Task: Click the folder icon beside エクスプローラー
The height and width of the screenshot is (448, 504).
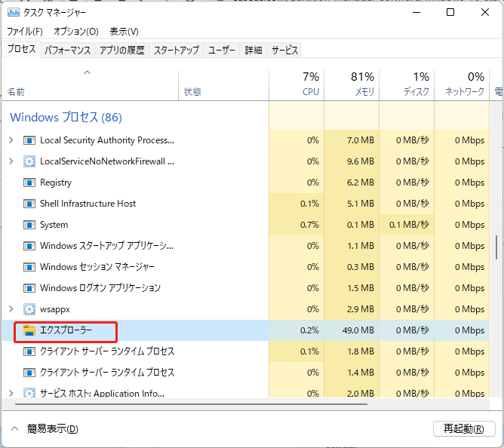Action: pyautogui.click(x=29, y=330)
